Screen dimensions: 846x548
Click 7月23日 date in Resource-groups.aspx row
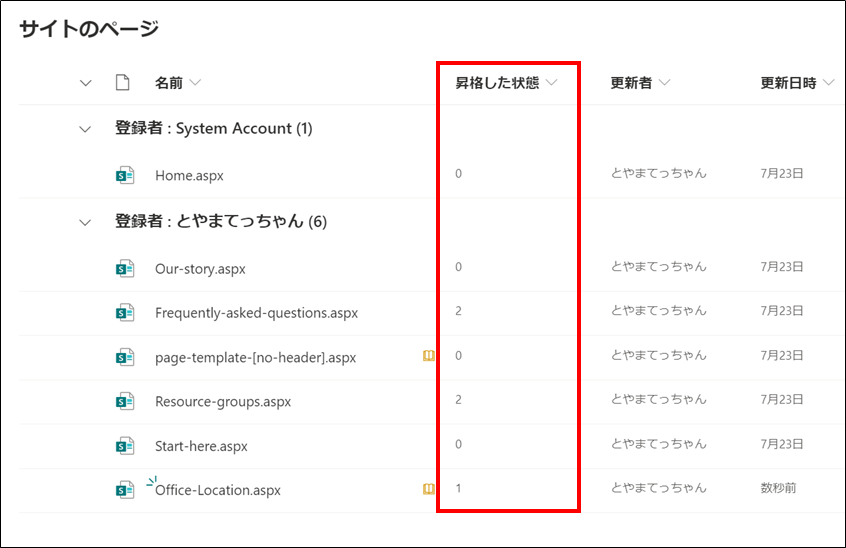click(782, 400)
